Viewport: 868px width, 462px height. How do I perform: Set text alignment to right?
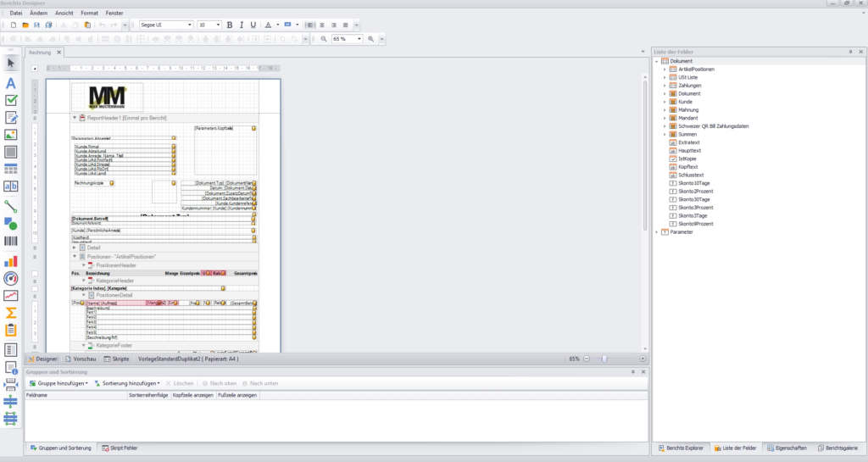click(x=333, y=25)
